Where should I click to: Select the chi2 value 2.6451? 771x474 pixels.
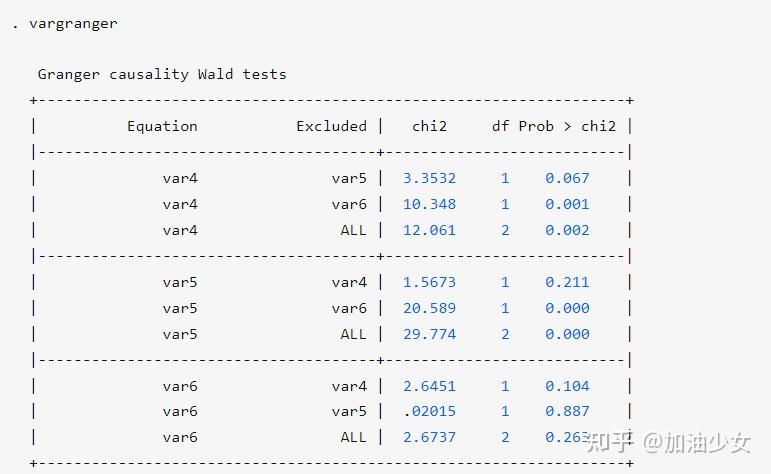(x=429, y=386)
